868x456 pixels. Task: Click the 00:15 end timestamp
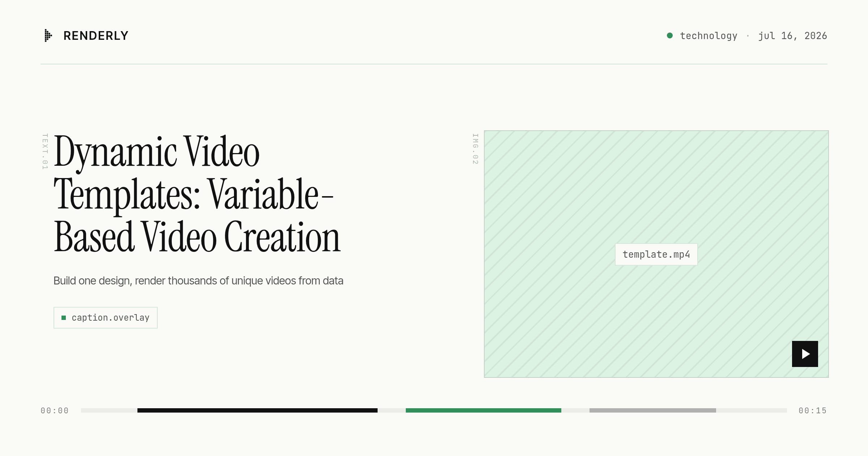click(813, 411)
